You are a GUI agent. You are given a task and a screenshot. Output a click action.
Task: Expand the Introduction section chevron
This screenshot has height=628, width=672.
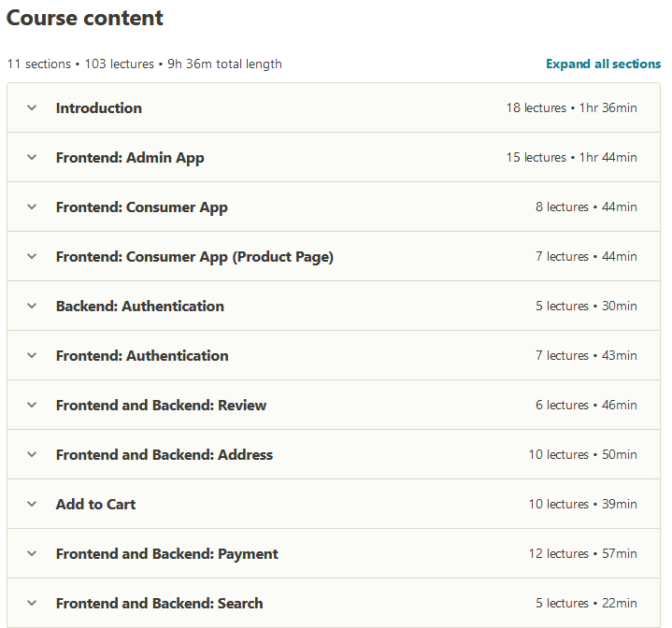(x=32, y=108)
